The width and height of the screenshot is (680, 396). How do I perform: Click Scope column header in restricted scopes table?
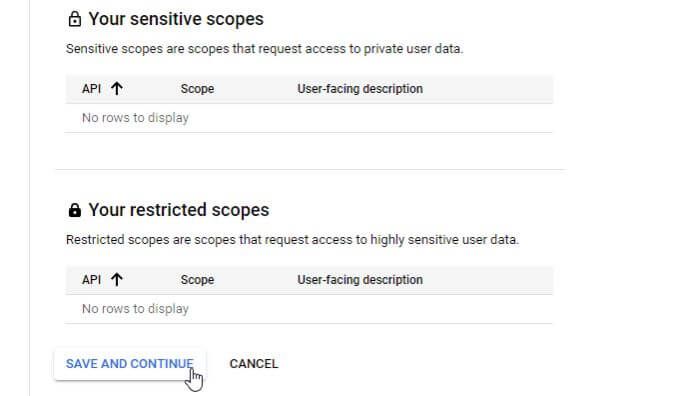[197, 280]
